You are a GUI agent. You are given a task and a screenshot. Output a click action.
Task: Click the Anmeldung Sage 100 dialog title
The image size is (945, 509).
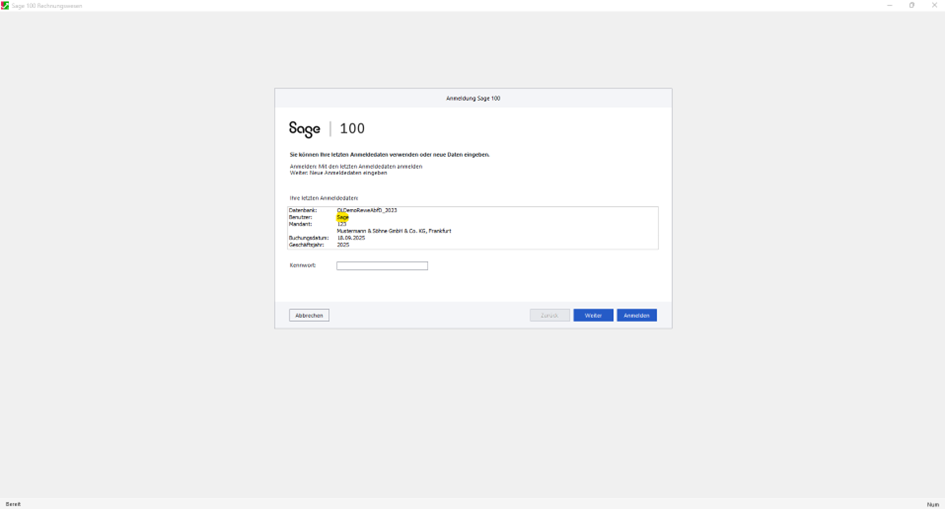tap(473, 98)
